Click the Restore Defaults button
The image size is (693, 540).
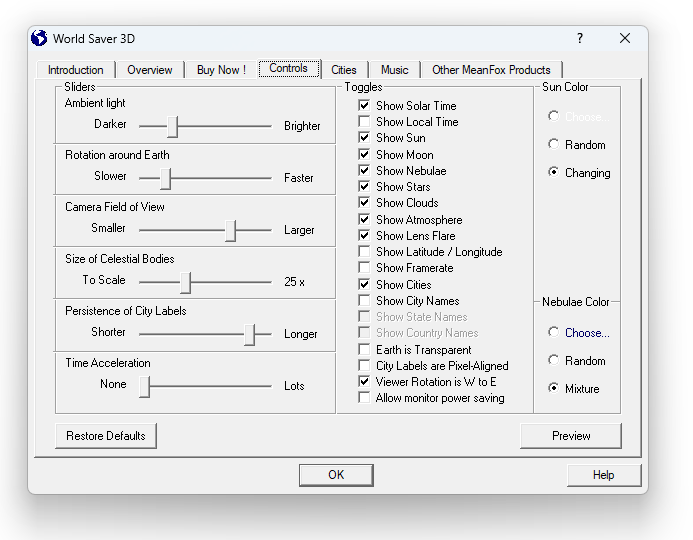coord(106,436)
